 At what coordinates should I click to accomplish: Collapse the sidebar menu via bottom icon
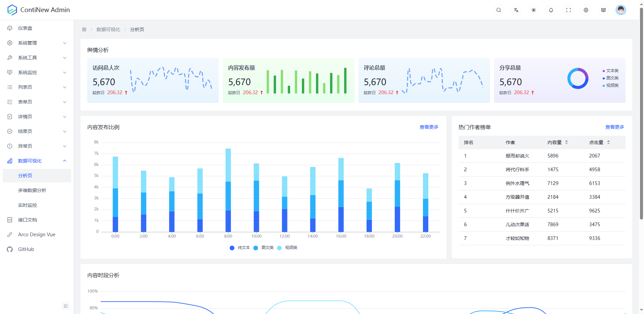66,306
